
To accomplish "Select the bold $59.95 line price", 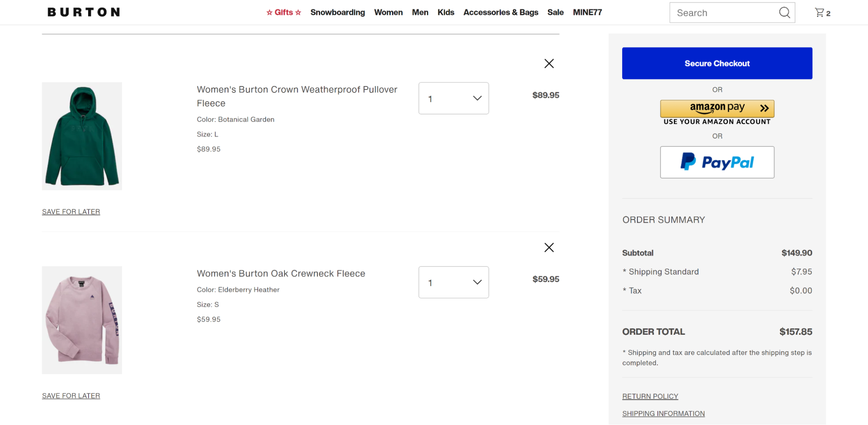I will coord(546,279).
